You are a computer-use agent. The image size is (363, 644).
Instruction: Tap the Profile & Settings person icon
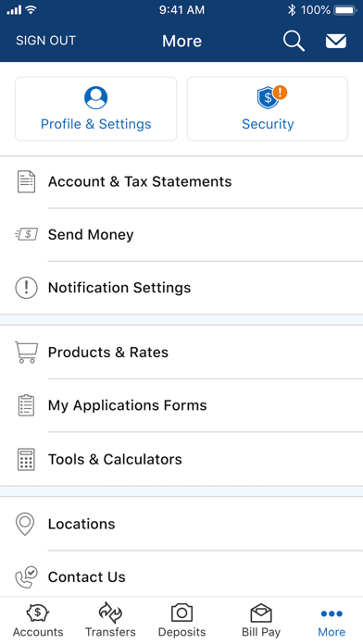pos(95,98)
